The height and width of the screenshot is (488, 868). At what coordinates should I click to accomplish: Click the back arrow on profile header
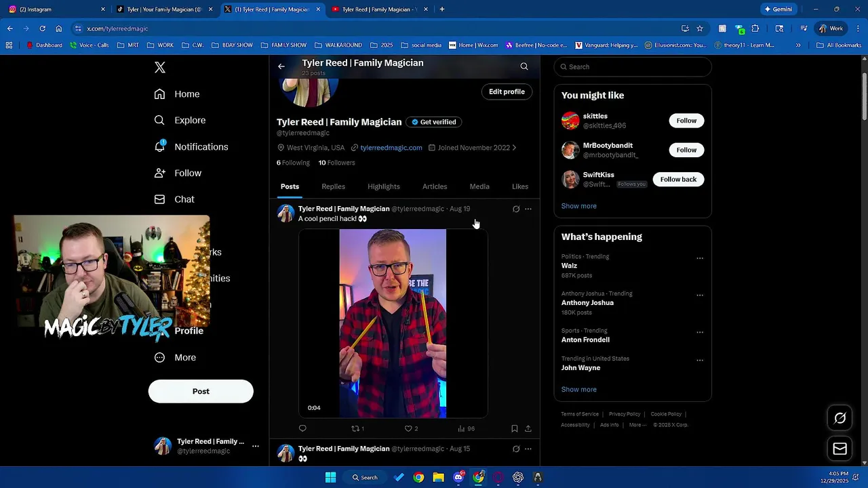pos(281,66)
